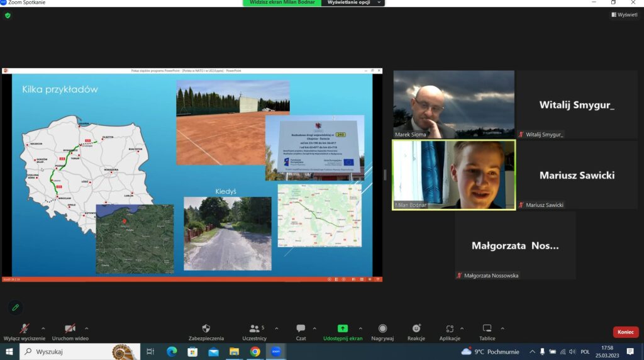Click the green annotation pencil icon
Viewport: 644px width, 360px height.
point(16,307)
